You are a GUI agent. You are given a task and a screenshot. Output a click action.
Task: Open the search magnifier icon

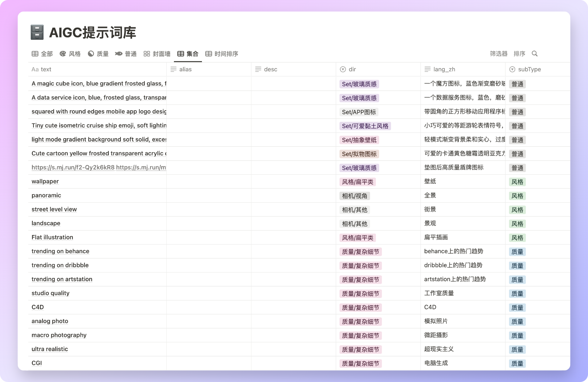point(535,53)
